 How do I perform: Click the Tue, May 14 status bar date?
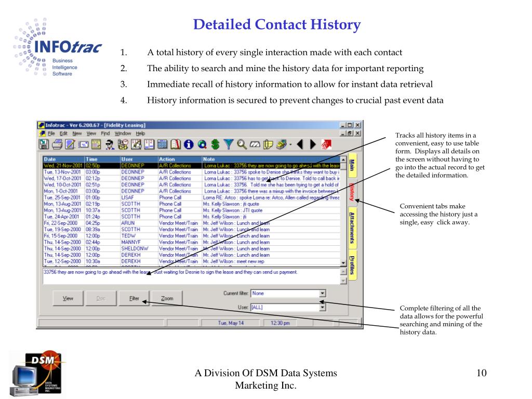click(231, 323)
